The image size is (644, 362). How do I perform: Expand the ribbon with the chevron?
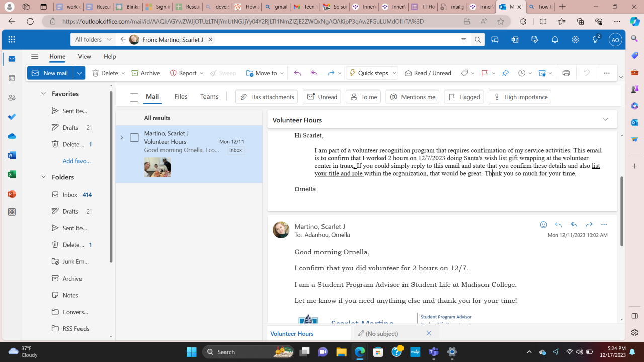tap(621, 77)
